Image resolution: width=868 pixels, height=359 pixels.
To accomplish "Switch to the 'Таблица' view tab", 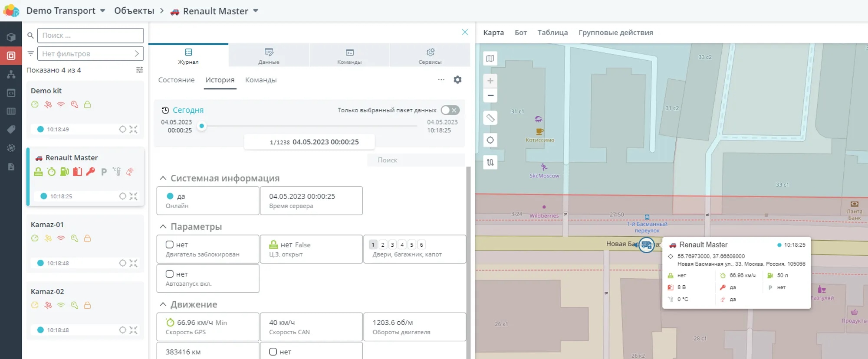I will (552, 33).
